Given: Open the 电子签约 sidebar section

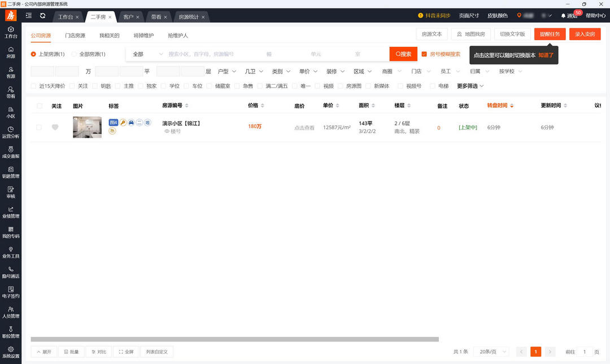Looking at the screenshot, I should pos(10,292).
